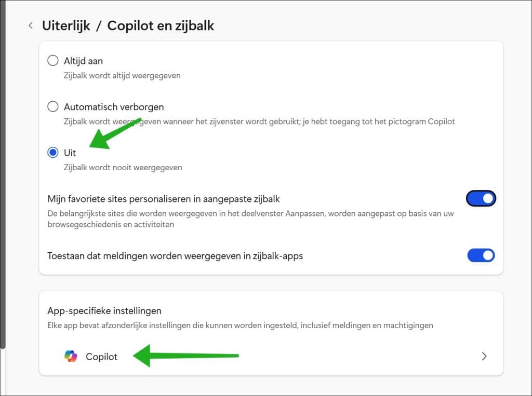The height and width of the screenshot is (396, 532).
Task: Select the "Altijd aan" radio button
Action: (52, 60)
